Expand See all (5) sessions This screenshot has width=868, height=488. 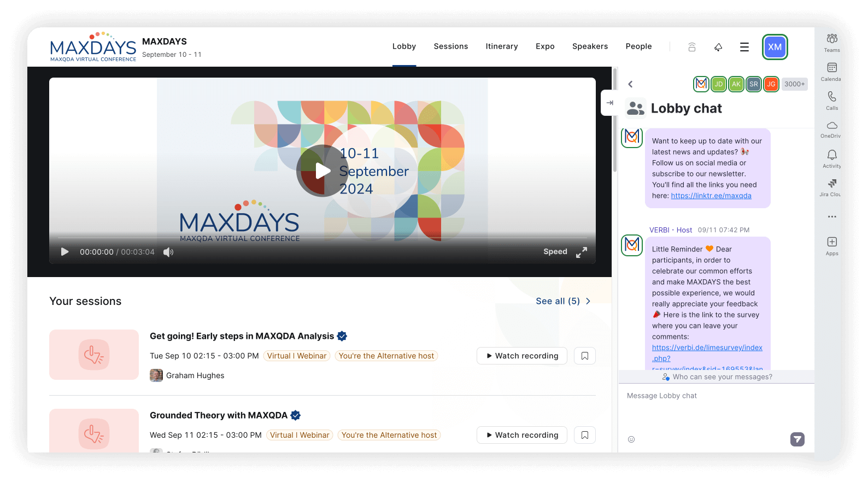coord(563,301)
